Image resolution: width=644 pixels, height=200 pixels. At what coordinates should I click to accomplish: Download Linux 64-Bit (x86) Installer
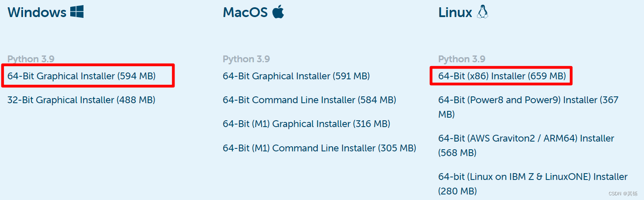(502, 76)
